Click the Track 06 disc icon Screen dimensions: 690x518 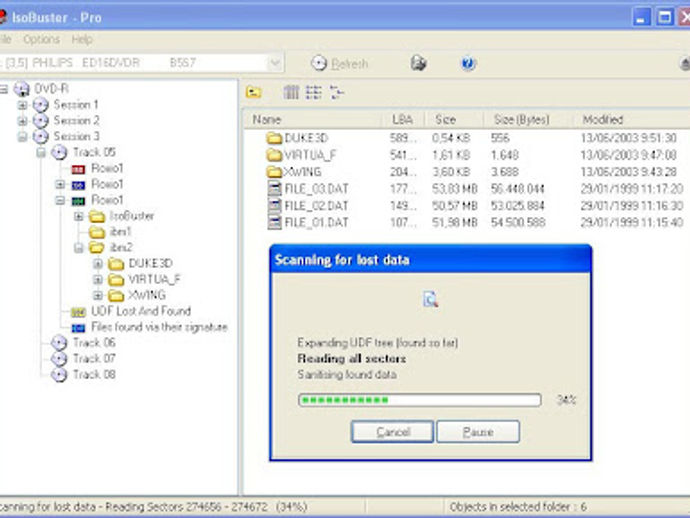click(x=59, y=343)
